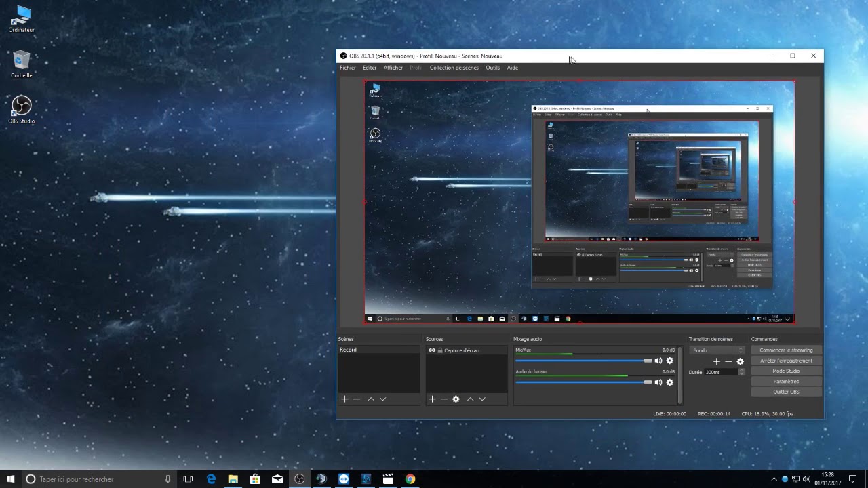Add a new scene with the Scènes plus icon
This screenshot has width=868, height=488.
point(344,399)
